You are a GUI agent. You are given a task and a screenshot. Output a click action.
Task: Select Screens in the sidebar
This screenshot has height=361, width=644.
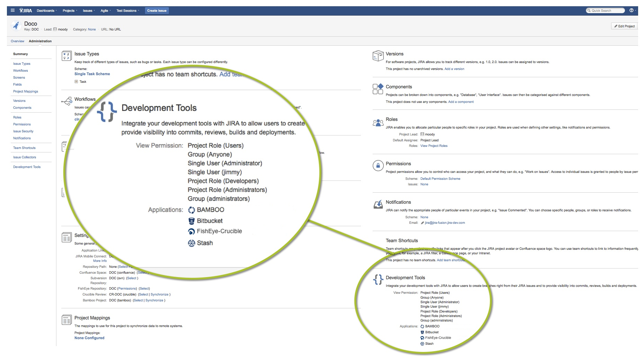coord(19,78)
